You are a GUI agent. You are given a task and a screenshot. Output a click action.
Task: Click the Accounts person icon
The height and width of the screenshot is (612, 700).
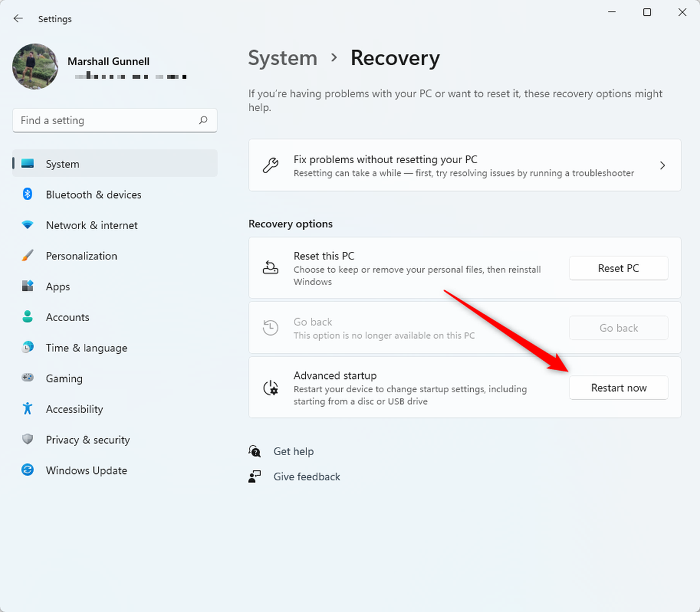(x=27, y=316)
